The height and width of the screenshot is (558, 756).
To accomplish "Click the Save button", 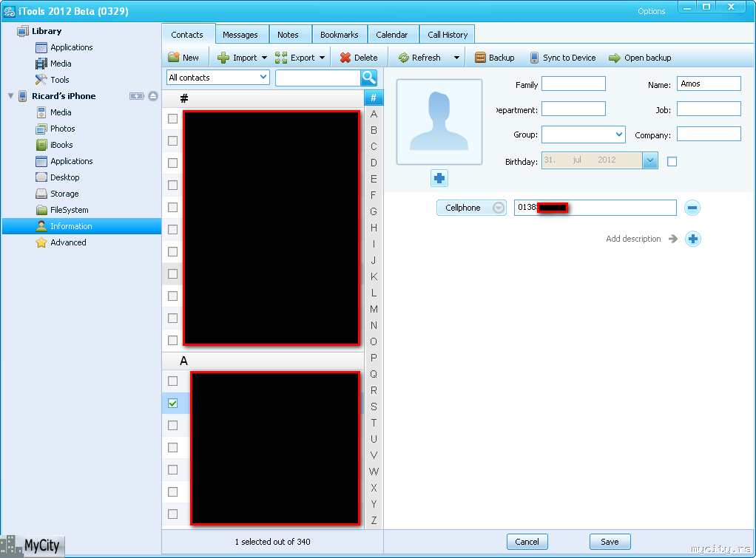I will coord(610,542).
